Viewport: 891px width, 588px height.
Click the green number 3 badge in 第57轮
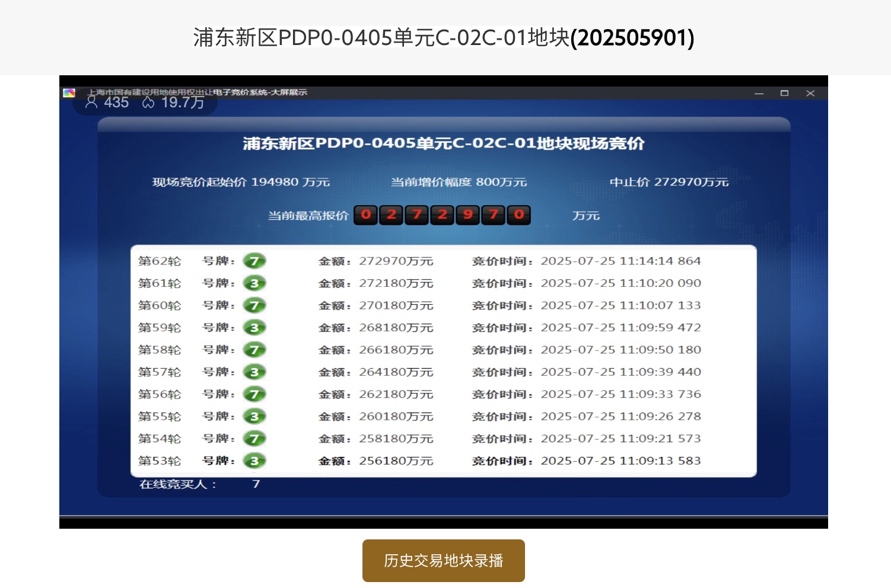[x=254, y=372]
